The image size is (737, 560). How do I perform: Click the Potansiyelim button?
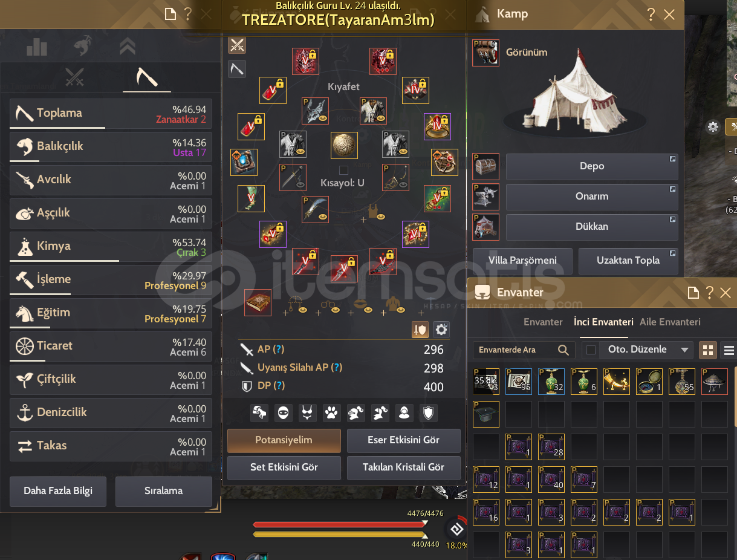pyautogui.click(x=284, y=440)
